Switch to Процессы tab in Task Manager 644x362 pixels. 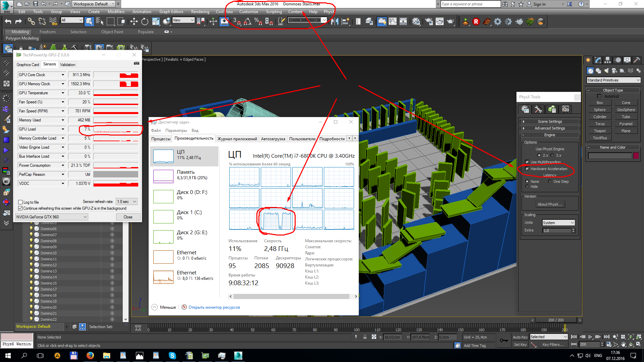(161, 139)
